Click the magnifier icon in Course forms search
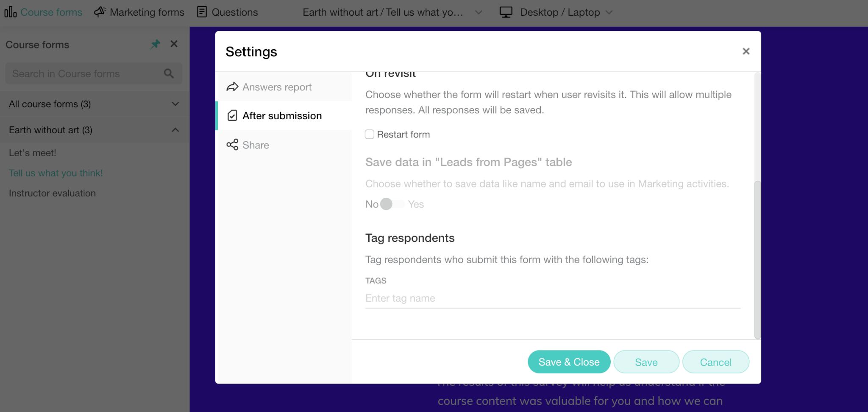This screenshot has width=868, height=412. pyautogui.click(x=168, y=73)
